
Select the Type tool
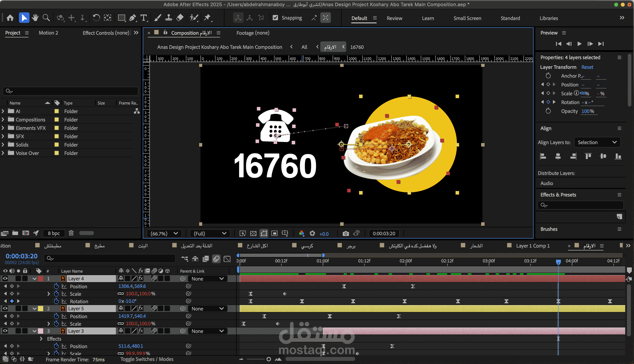click(144, 18)
